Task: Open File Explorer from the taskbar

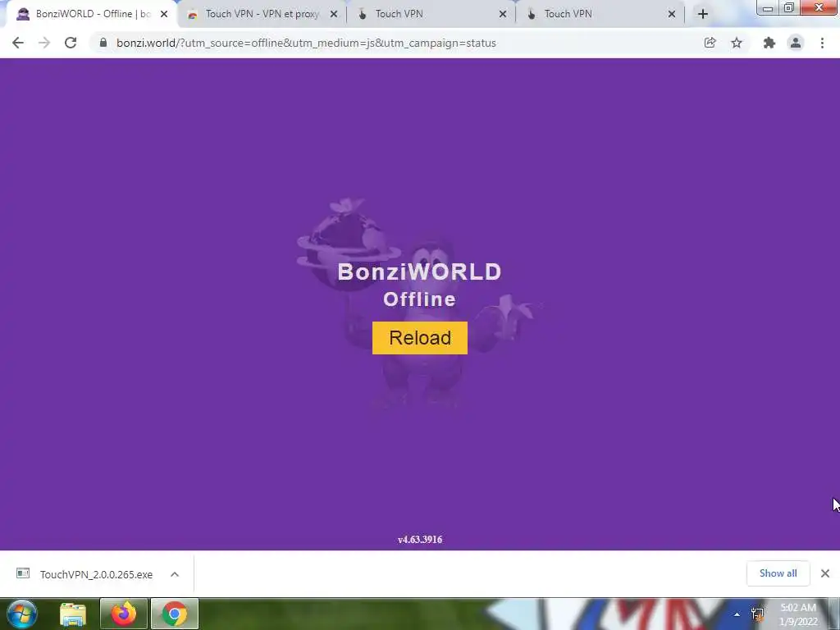Action: pos(73,614)
